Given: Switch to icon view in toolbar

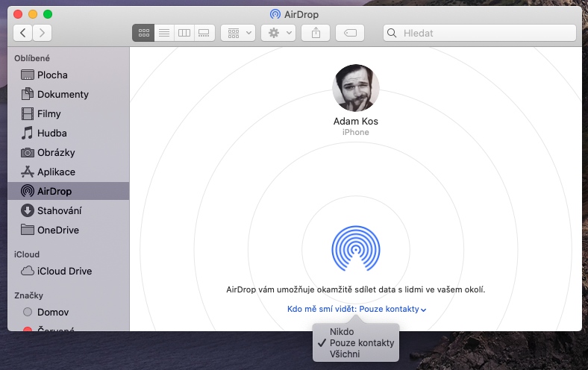Looking at the screenshot, I should pos(143,33).
